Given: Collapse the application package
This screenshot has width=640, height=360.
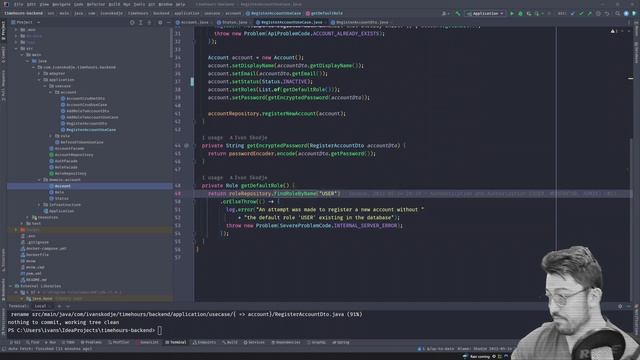Looking at the screenshot, I should click(x=39, y=80).
